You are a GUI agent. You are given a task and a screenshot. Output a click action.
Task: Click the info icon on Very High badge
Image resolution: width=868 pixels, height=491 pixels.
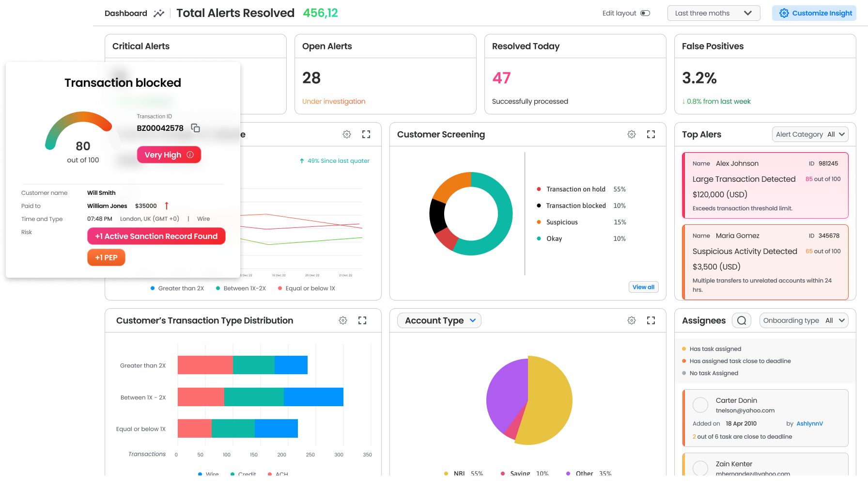click(190, 155)
